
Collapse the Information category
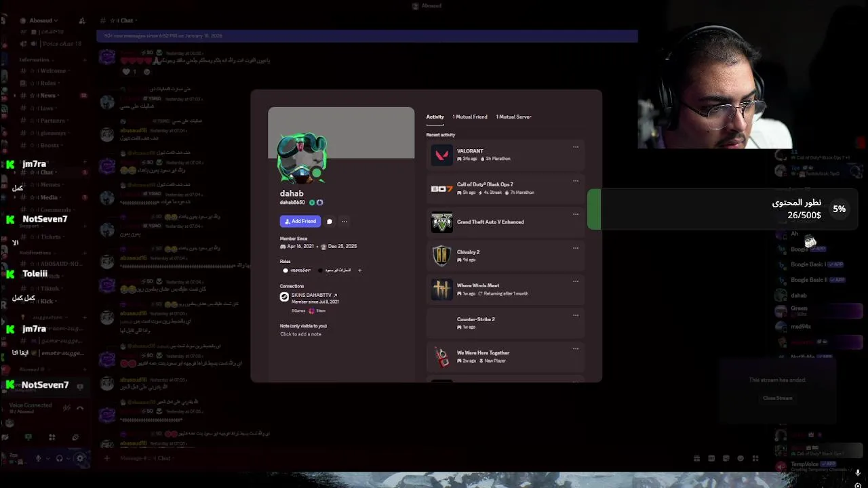pos(35,60)
